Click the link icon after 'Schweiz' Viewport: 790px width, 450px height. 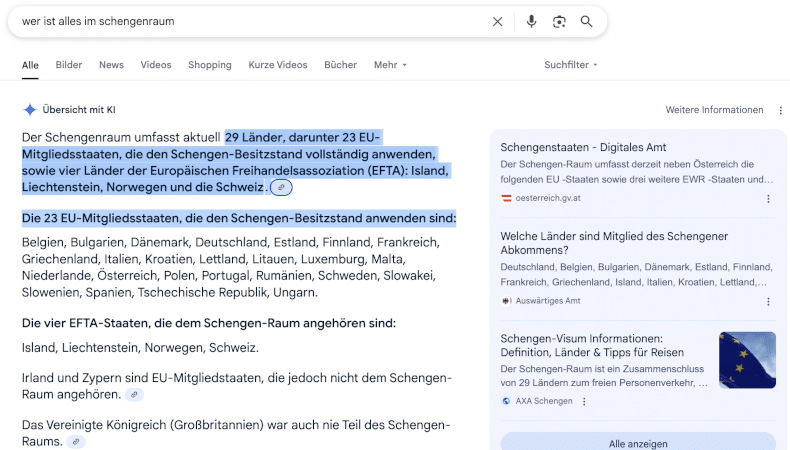282,188
